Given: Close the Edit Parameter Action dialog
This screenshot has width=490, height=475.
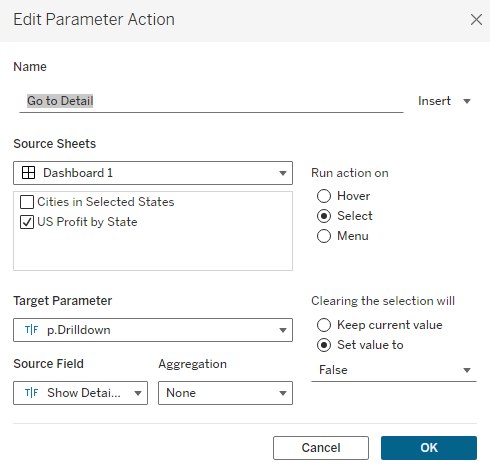Looking at the screenshot, I should tap(476, 19).
